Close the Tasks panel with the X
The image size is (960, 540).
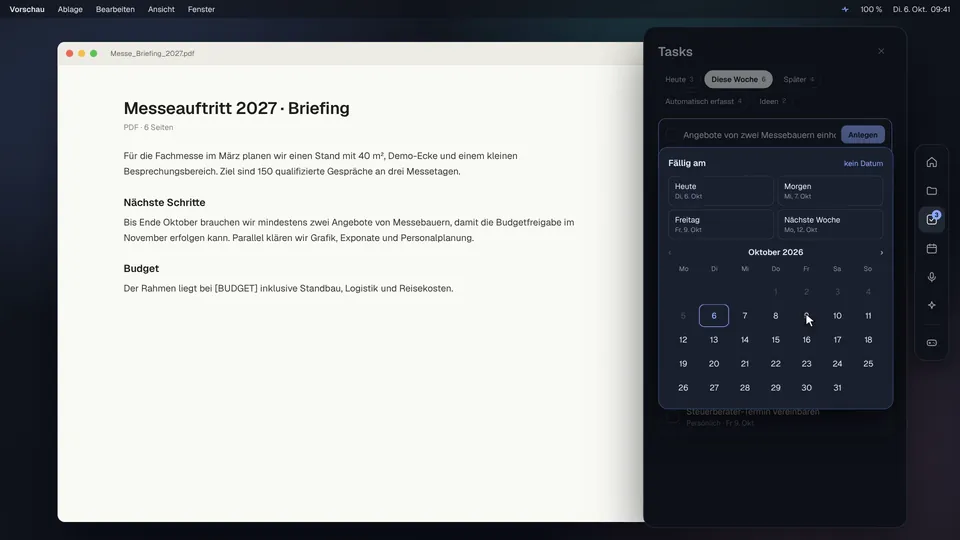tap(881, 51)
